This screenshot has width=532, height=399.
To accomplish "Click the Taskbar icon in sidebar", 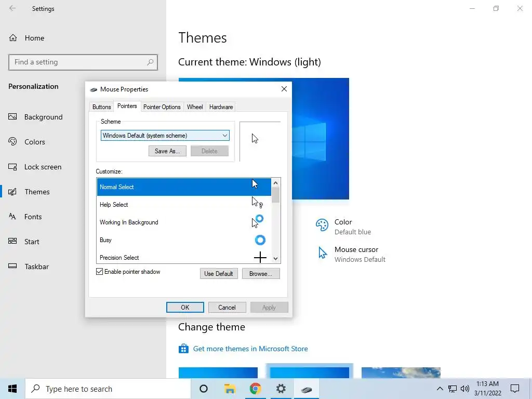I will coord(12,266).
